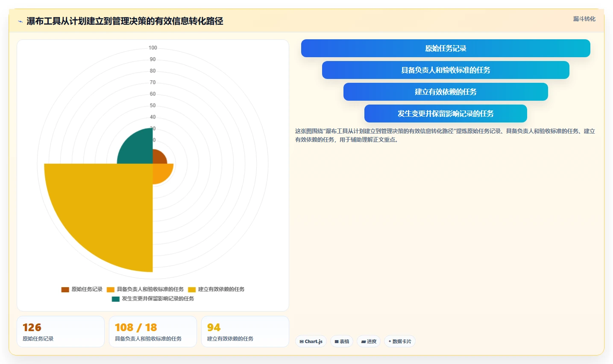
Task: Toggle 发生变更并保留影响记录的任务 legend swatch
Action: (x=116, y=299)
